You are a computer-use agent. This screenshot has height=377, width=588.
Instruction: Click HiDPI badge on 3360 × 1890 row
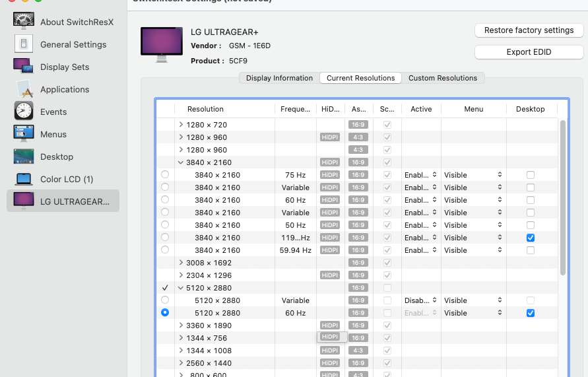coord(330,326)
